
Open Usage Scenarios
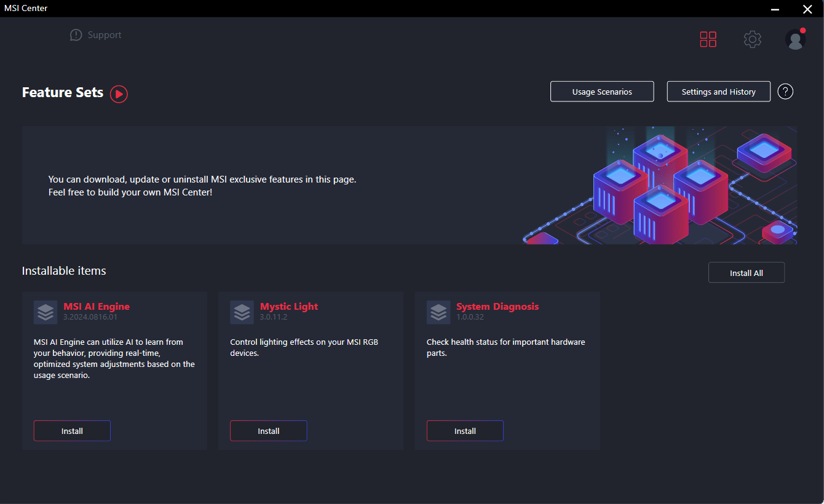[x=602, y=92]
